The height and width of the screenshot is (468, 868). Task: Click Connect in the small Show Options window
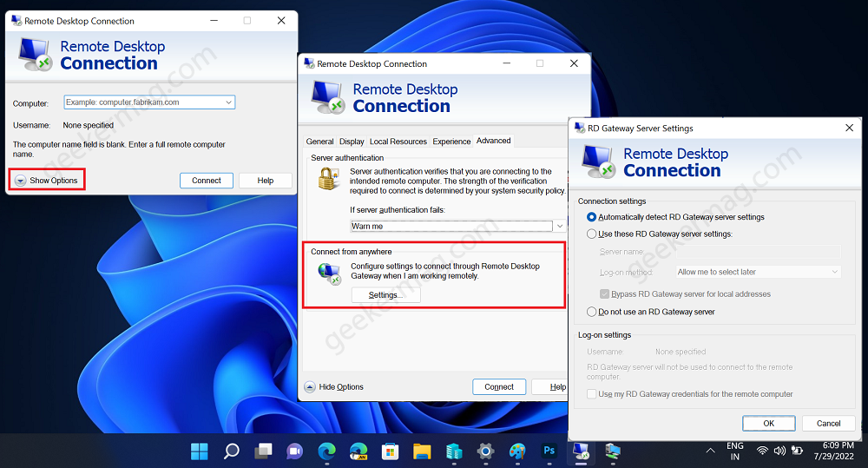pos(207,181)
